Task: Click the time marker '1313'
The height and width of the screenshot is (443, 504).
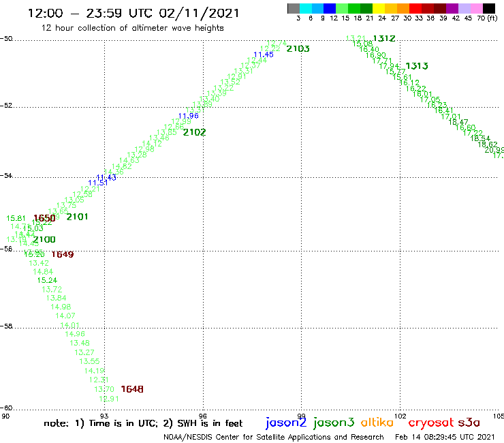Action: coord(417,66)
